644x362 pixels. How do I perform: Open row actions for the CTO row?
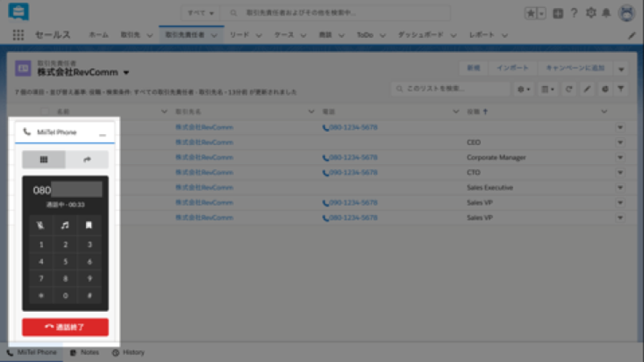point(620,173)
